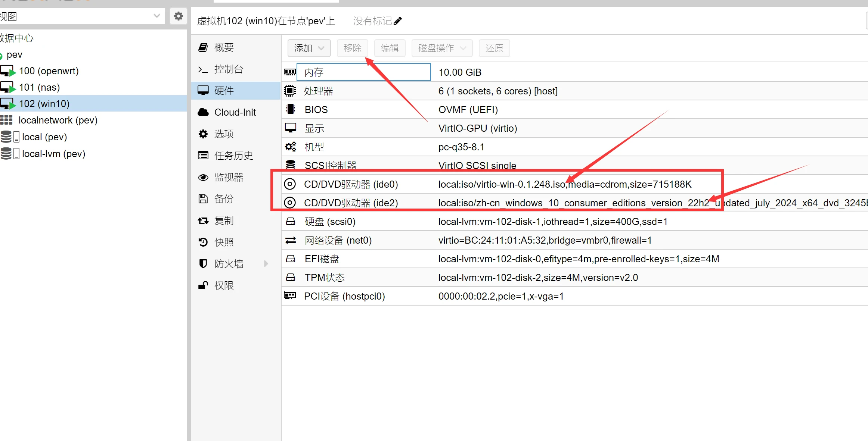
Task: Select the BIOS hardware row
Action: [x=575, y=109]
